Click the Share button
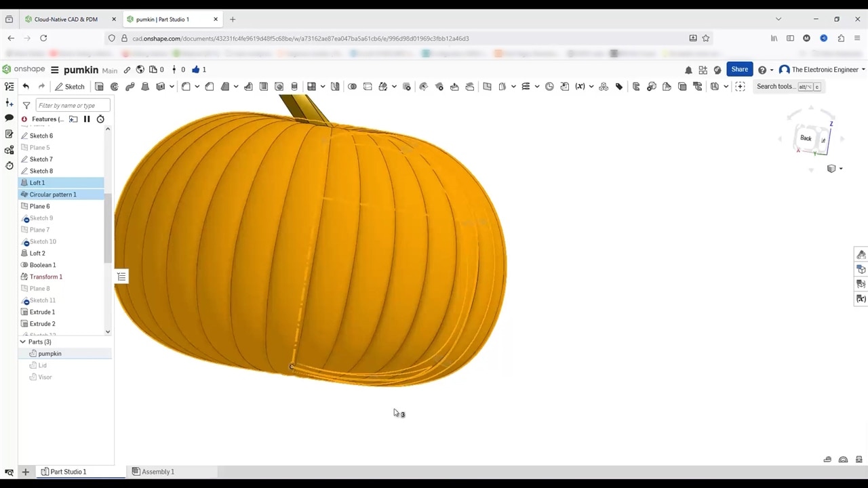868x488 pixels. point(739,69)
